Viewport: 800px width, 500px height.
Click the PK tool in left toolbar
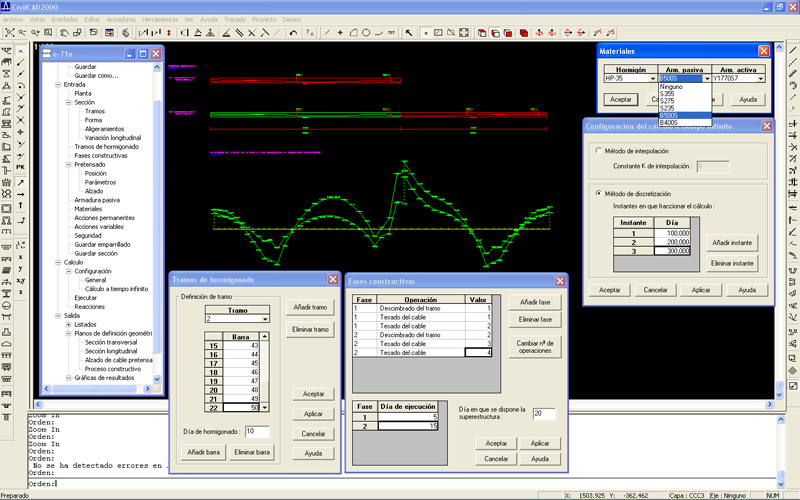21,167
